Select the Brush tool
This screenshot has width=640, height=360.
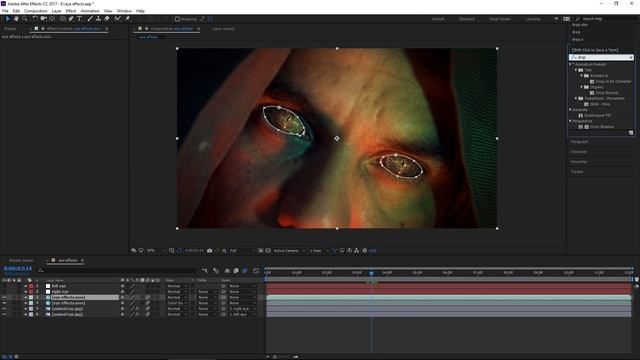click(90, 19)
